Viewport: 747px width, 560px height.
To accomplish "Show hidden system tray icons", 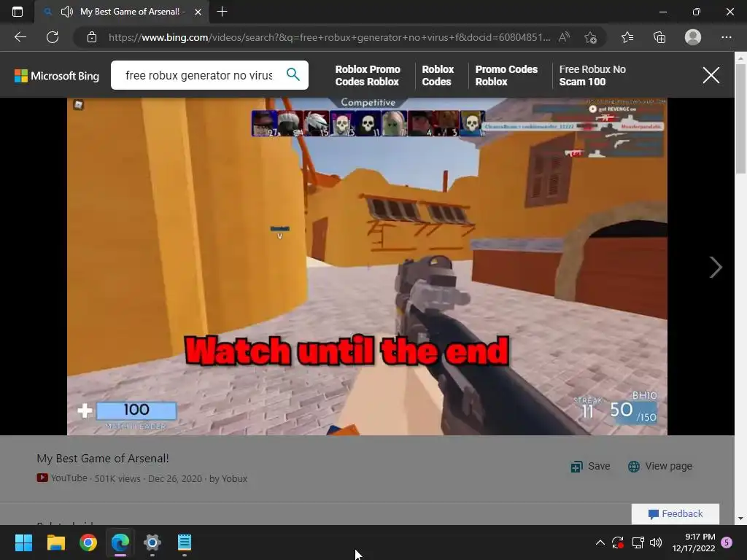I will tap(600, 542).
